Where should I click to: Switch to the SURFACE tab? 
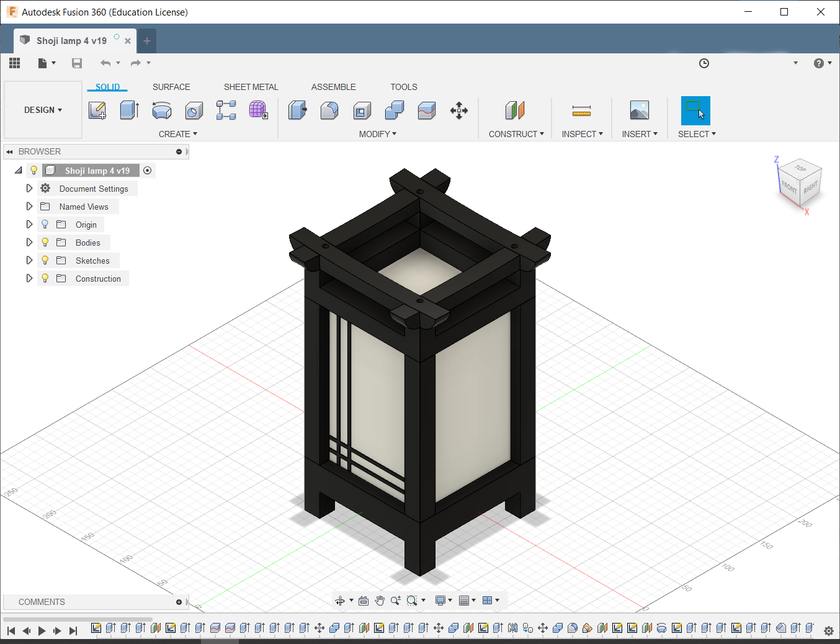pyautogui.click(x=171, y=87)
